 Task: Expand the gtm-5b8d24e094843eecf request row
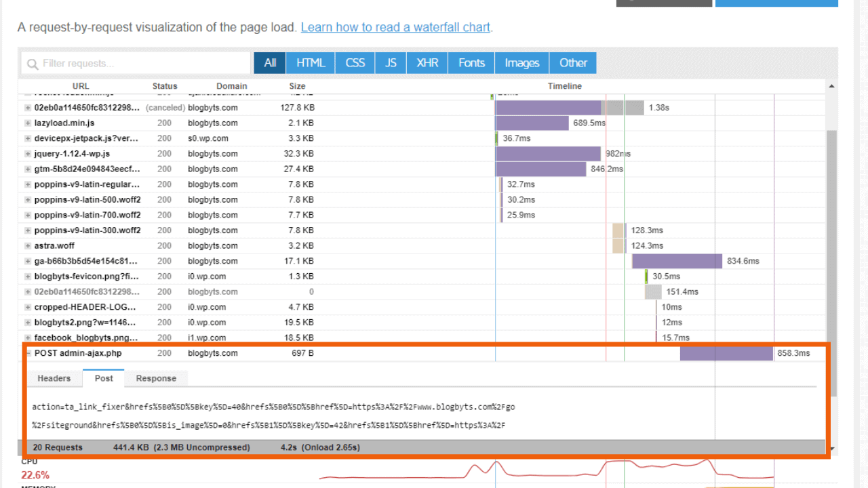coord(28,169)
